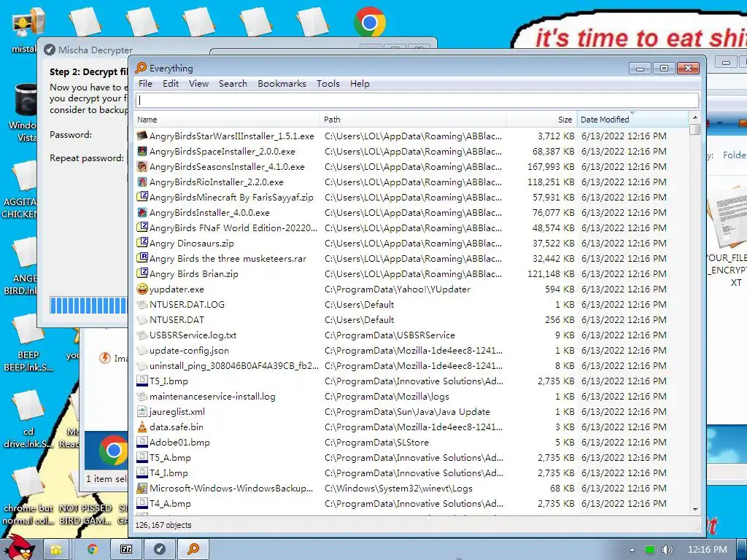Image resolution: width=747 pixels, height=560 pixels.
Task: Select NTUSER.DAT.LOG file name
Action: pyautogui.click(x=187, y=304)
